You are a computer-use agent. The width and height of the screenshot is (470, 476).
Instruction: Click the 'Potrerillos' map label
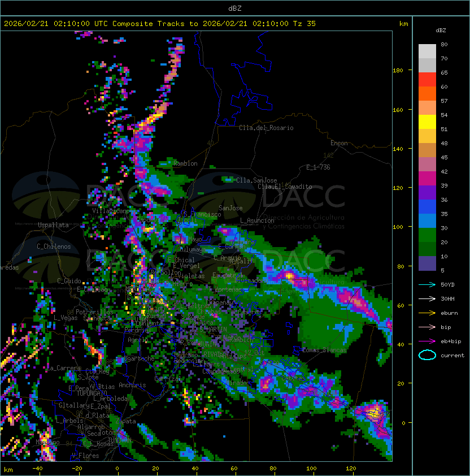94,312
